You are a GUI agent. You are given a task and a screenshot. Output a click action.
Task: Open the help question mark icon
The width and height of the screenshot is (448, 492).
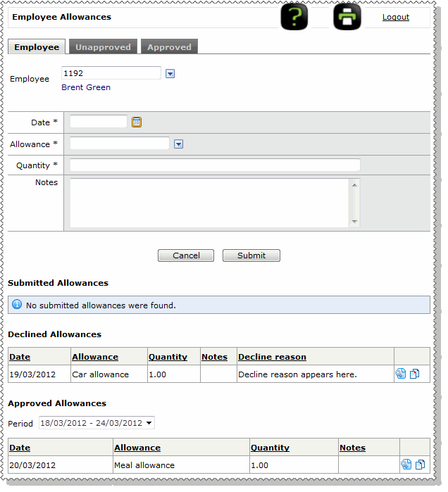click(x=294, y=17)
